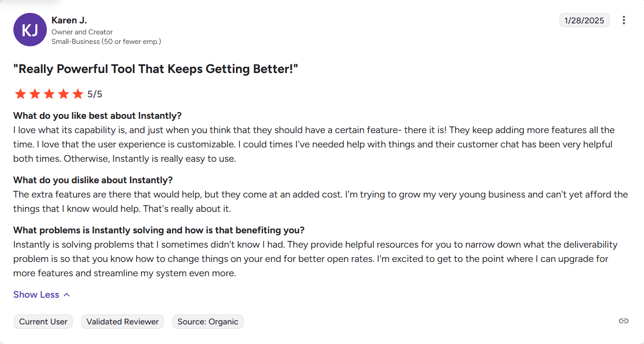
Task: Select the Current User tag
Action: click(x=43, y=322)
